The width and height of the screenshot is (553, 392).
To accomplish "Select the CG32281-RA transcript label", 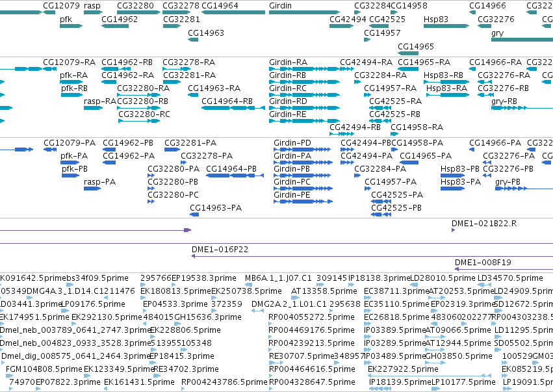I will (x=189, y=75).
